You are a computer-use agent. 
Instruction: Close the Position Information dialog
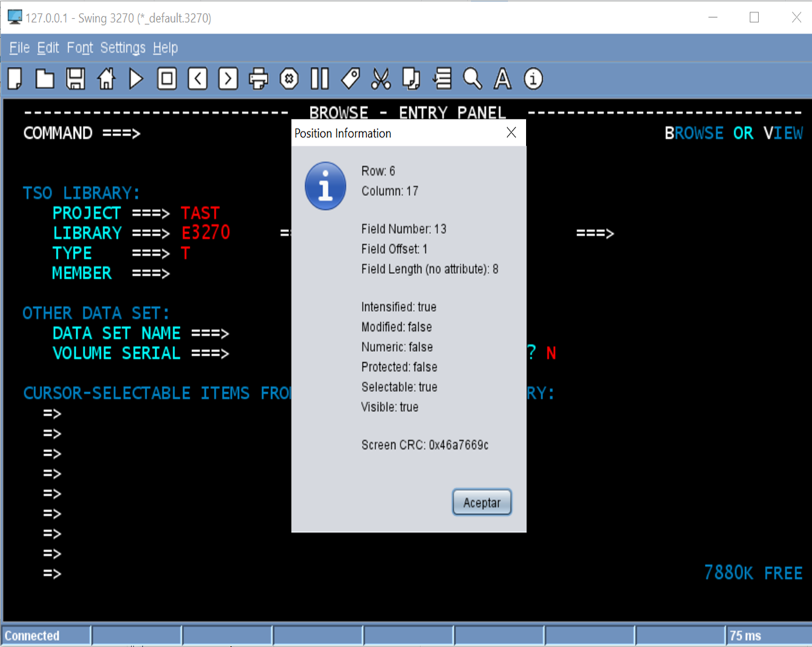coord(511,133)
